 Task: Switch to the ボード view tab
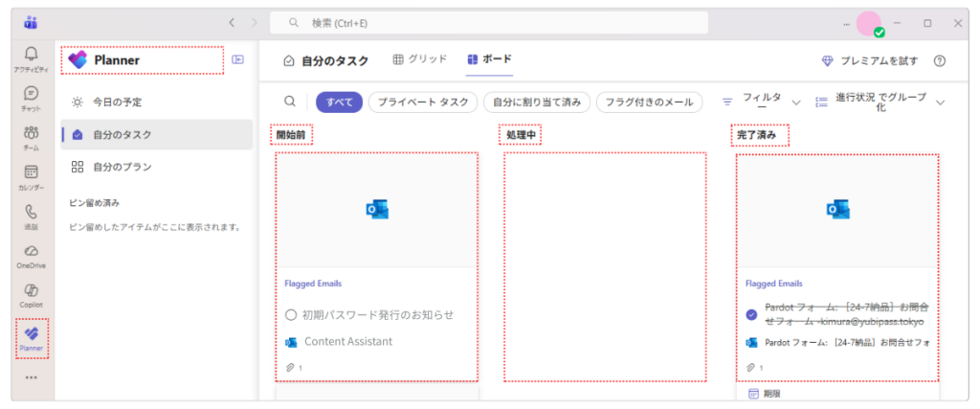coord(489,59)
